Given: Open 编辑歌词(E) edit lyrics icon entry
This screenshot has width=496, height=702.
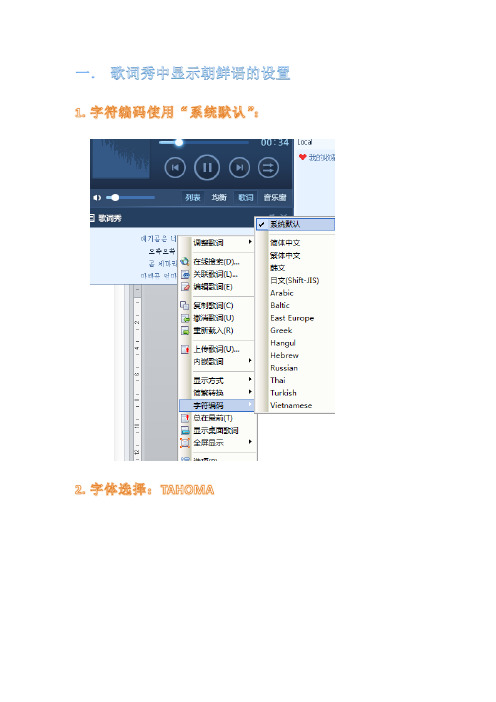Looking at the screenshot, I should click(x=217, y=287).
